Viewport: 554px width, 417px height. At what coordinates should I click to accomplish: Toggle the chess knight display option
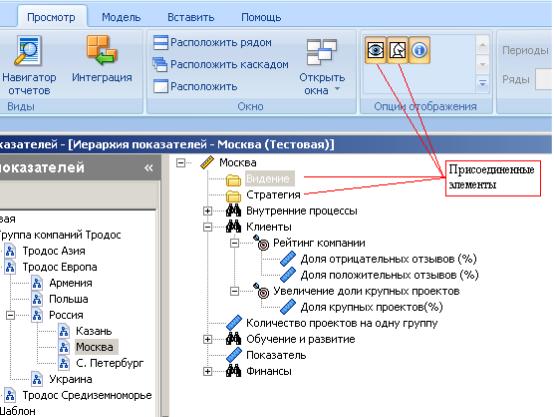point(397,50)
